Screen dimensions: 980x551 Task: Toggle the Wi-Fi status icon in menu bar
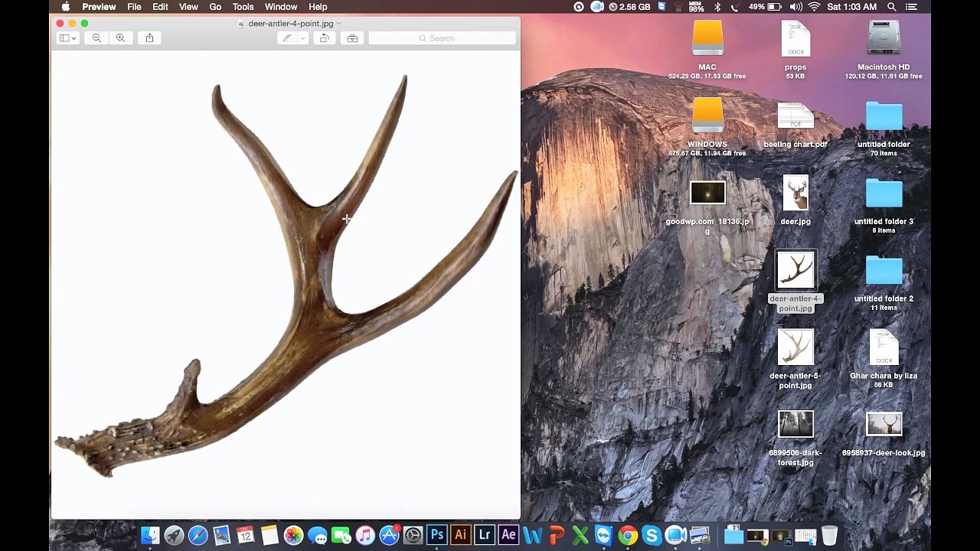(x=814, y=7)
